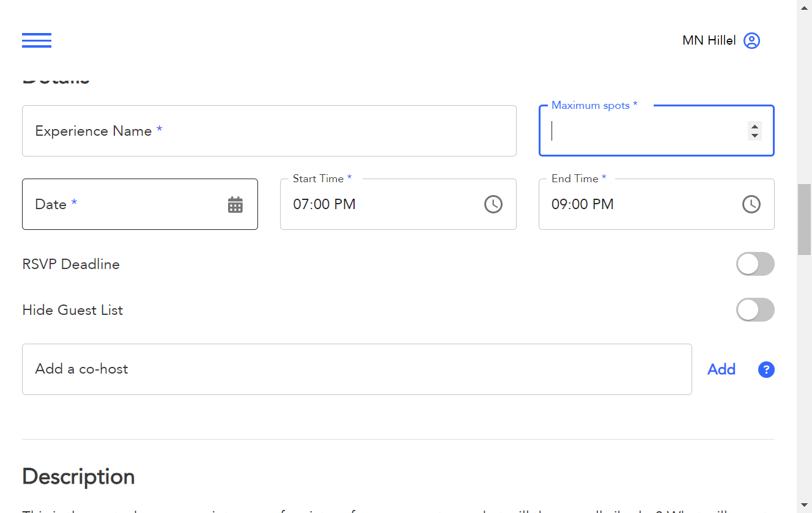Increase Maximum spots with up arrow

point(755,127)
